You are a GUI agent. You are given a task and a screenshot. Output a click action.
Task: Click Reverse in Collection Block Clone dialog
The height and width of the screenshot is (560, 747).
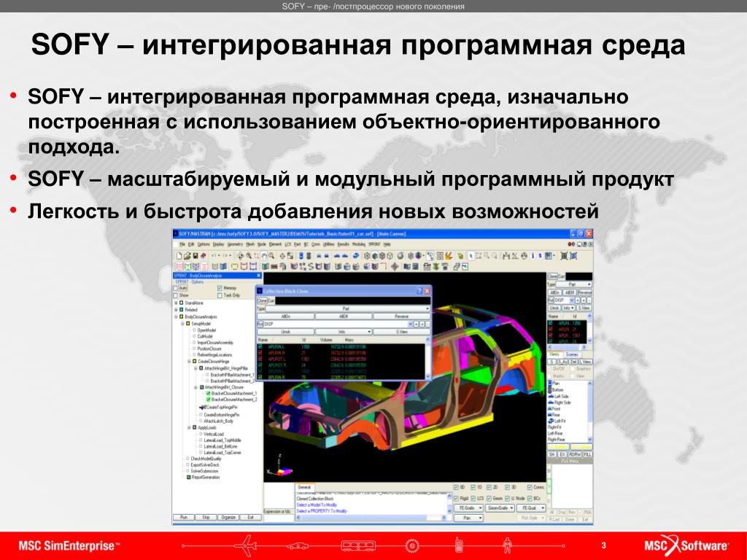[402, 316]
